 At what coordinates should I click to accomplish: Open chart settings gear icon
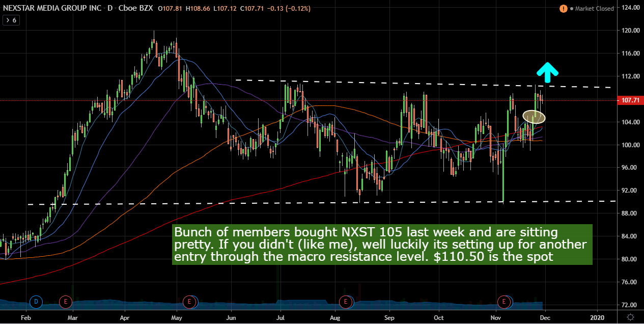pos(630,317)
